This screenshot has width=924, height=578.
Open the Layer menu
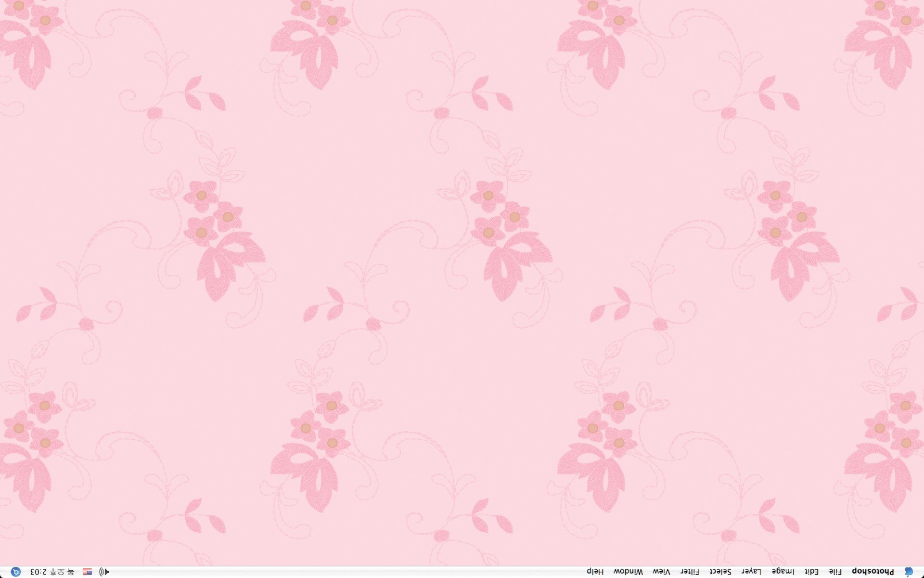[x=751, y=572]
